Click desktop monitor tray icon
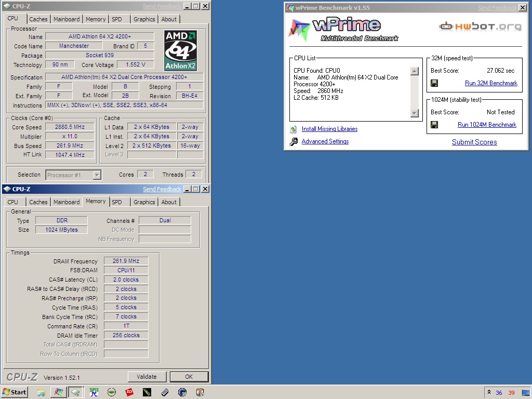This screenshot has height=399, width=532. [x=526, y=393]
